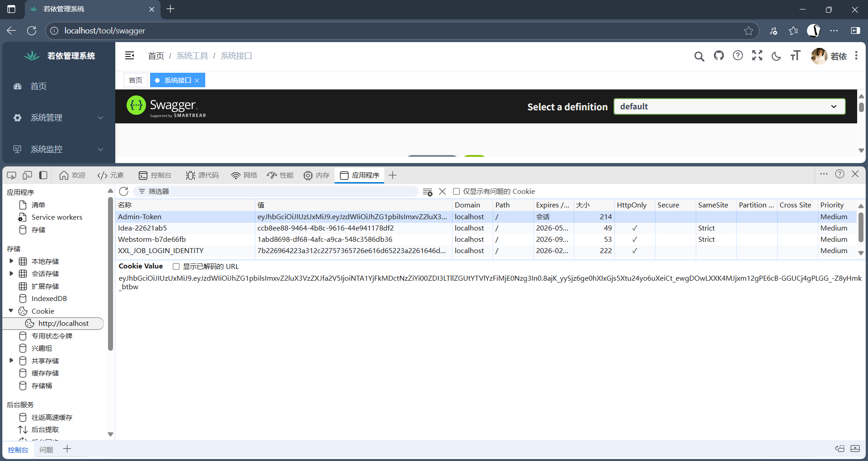Open the GitHub source link icon
This screenshot has height=461, width=868.
point(719,56)
